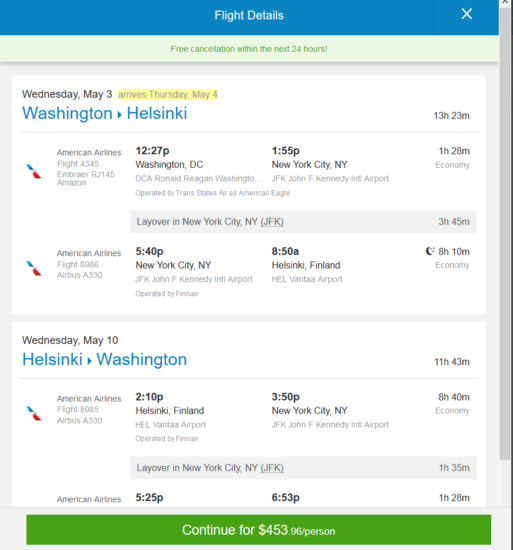Click the Operated by Finnair note under Flight 8986

pos(167,294)
